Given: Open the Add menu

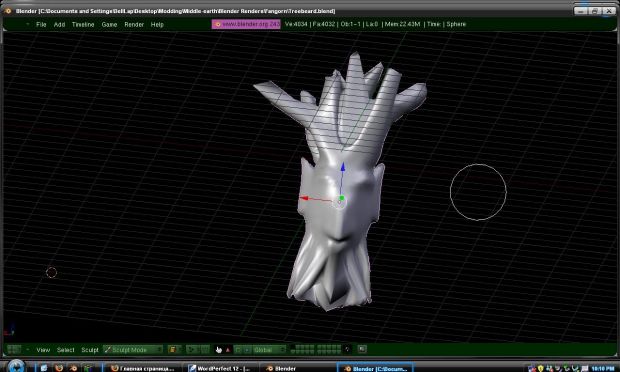Looking at the screenshot, I should (59, 25).
